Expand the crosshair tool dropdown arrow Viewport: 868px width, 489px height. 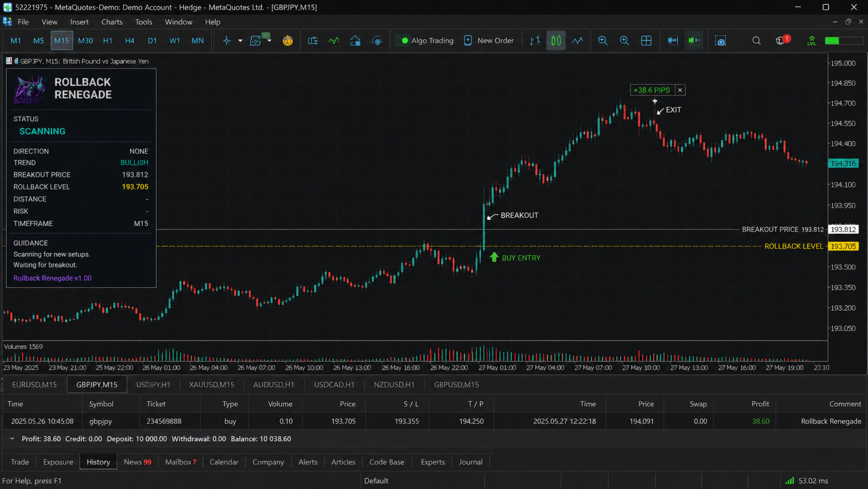[x=240, y=41]
